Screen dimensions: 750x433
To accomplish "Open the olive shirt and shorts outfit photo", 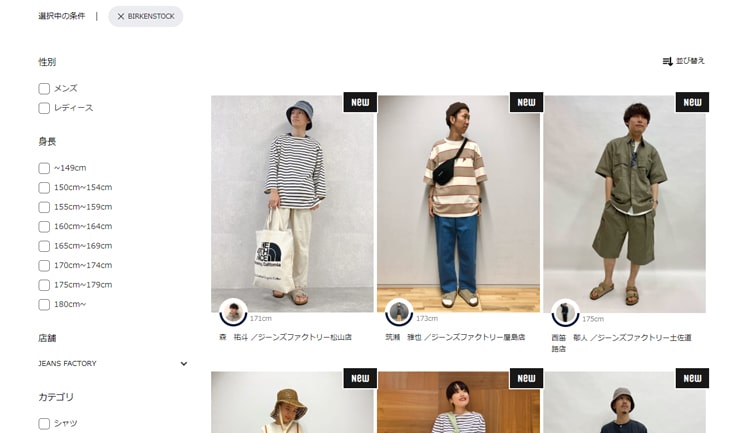I will [x=624, y=204].
